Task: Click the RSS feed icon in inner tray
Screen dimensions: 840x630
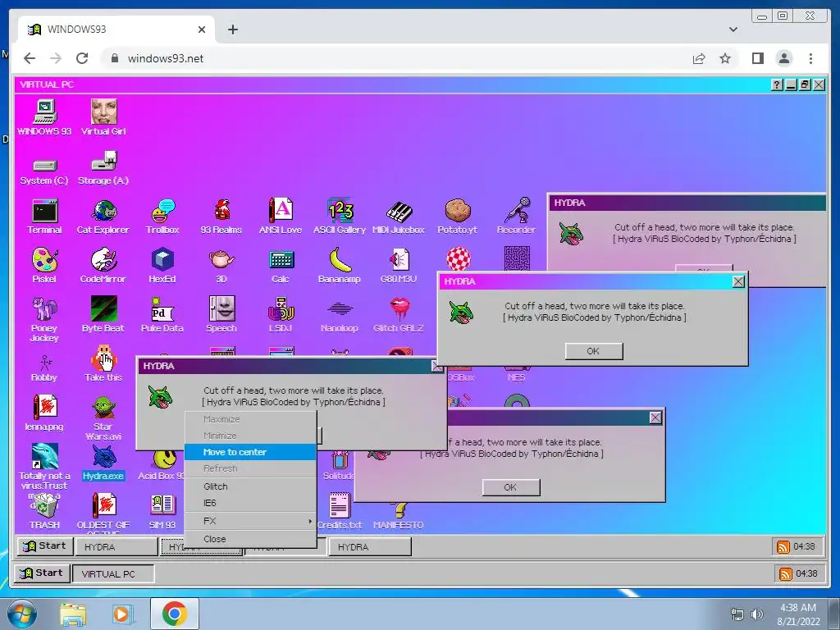Action: coord(783,547)
